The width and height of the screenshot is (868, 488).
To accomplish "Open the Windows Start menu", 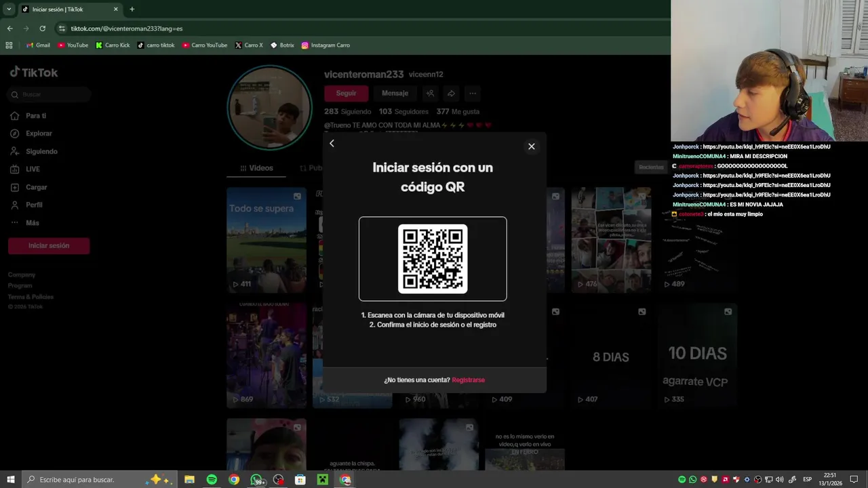I will pyautogui.click(x=10, y=479).
